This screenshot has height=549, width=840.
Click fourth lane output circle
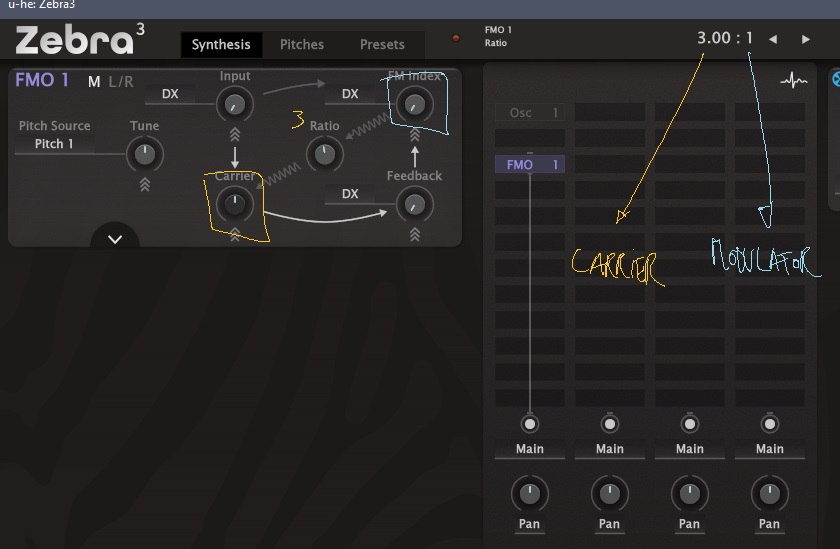coord(770,424)
